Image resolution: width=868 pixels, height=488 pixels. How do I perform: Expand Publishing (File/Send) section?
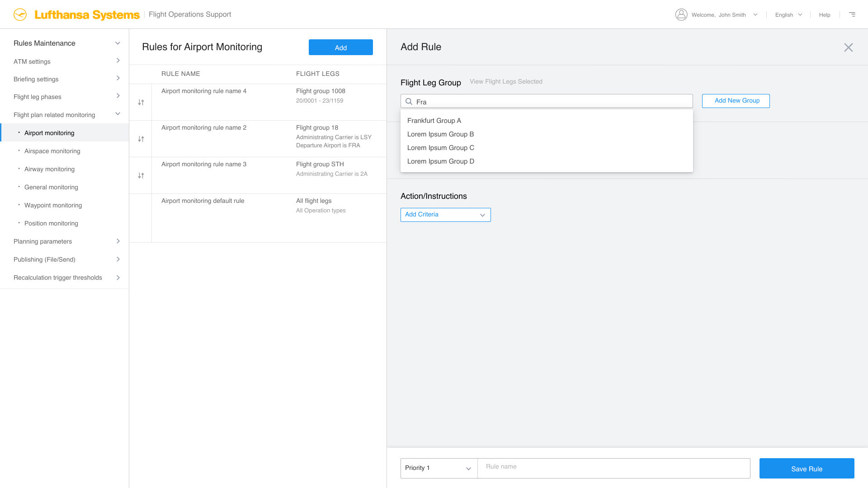point(118,259)
